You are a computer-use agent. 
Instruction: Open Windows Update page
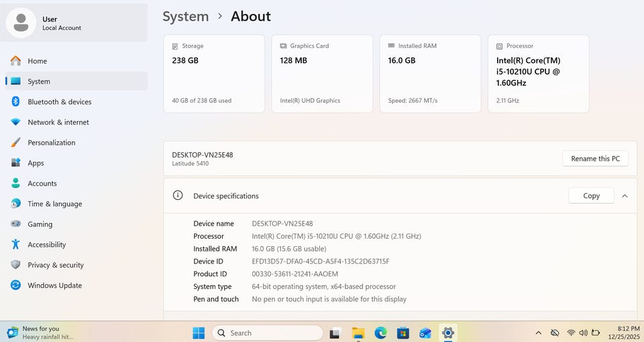click(x=54, y=286)
